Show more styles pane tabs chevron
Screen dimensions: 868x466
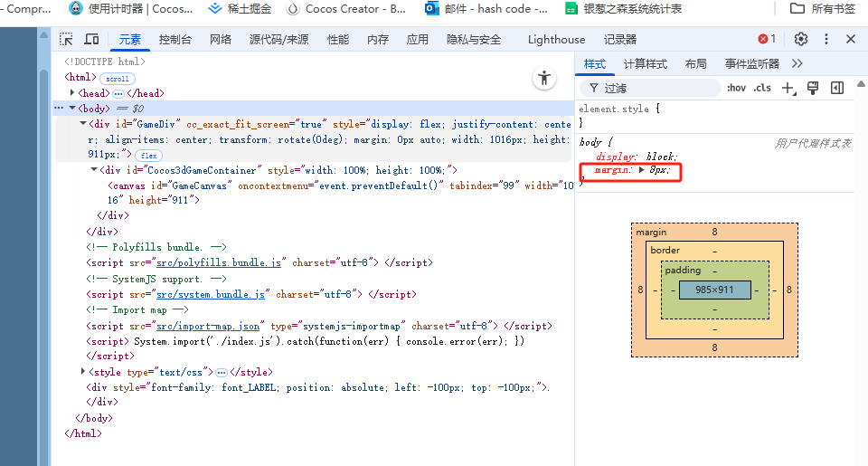(x=797, y=63)
